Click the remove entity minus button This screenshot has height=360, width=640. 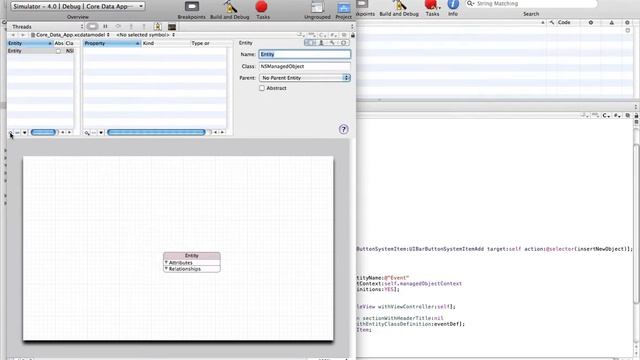point(18,133)
